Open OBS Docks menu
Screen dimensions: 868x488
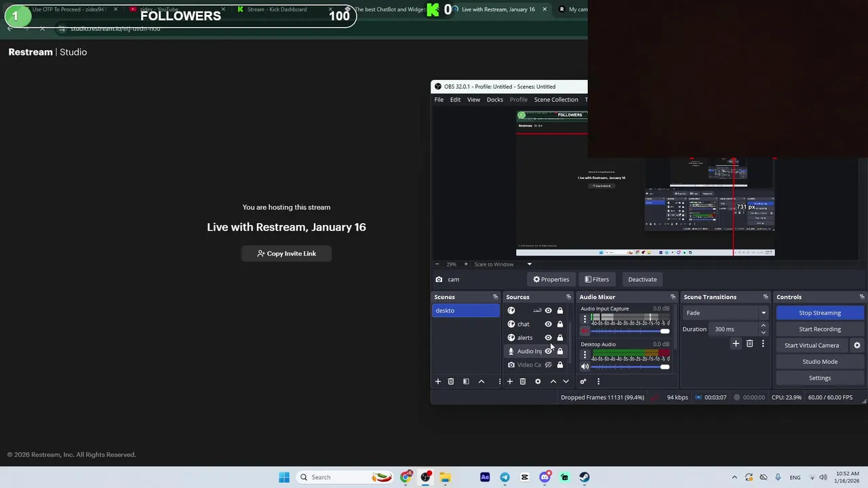(x=495, y=100)
